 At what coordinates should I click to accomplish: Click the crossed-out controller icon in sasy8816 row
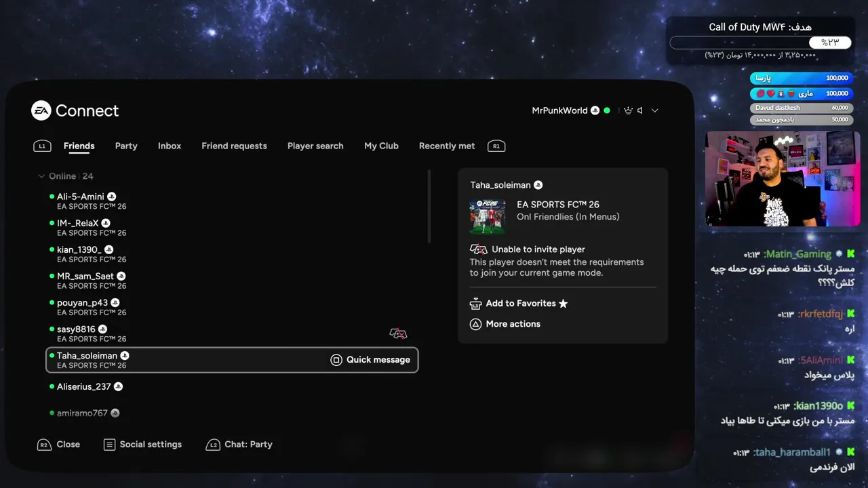click(x=398, y=333)
